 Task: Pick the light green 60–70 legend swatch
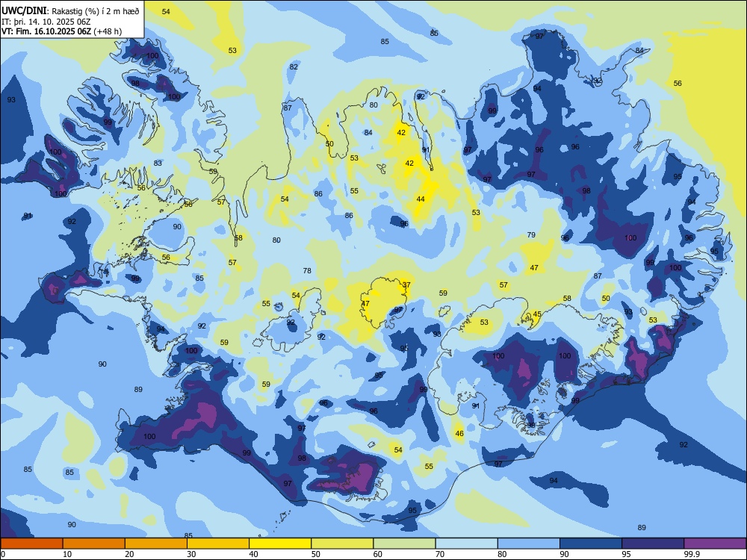click(404, 544)
